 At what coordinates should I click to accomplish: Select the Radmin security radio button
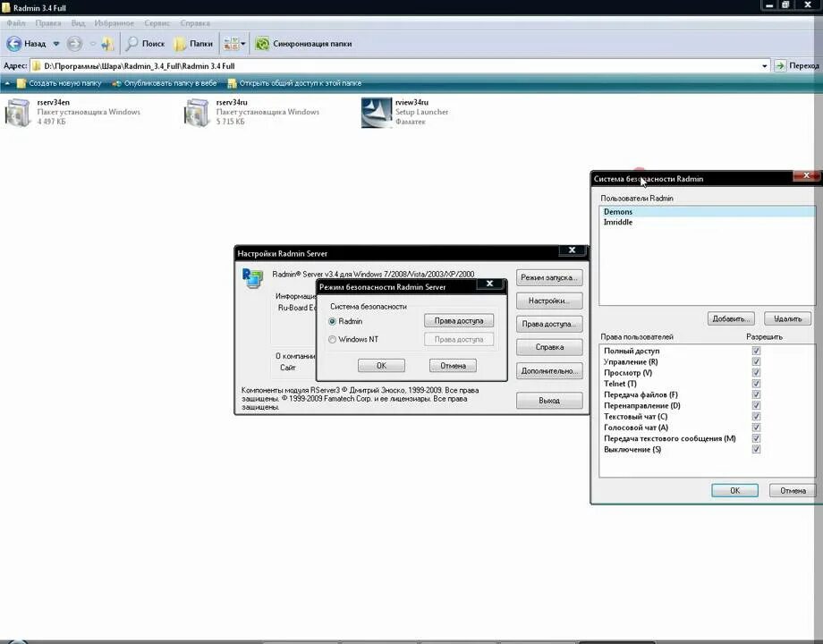(332, 321)
